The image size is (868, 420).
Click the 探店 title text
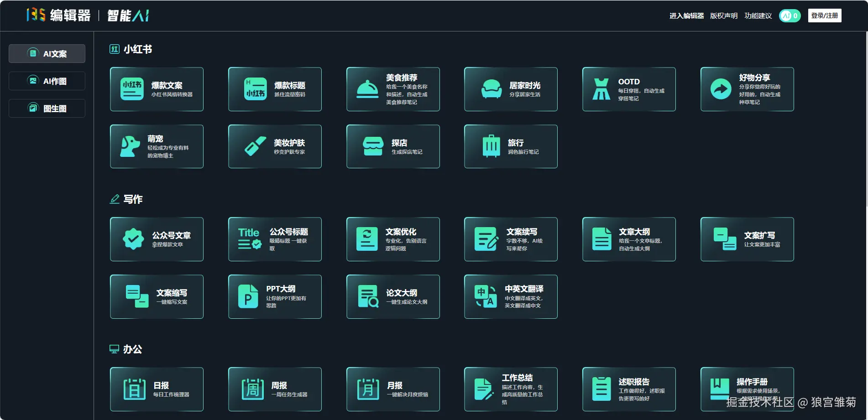399,143
